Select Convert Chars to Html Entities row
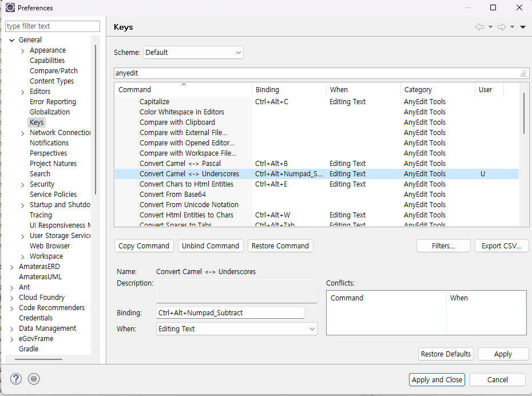 tap(316, 184)
